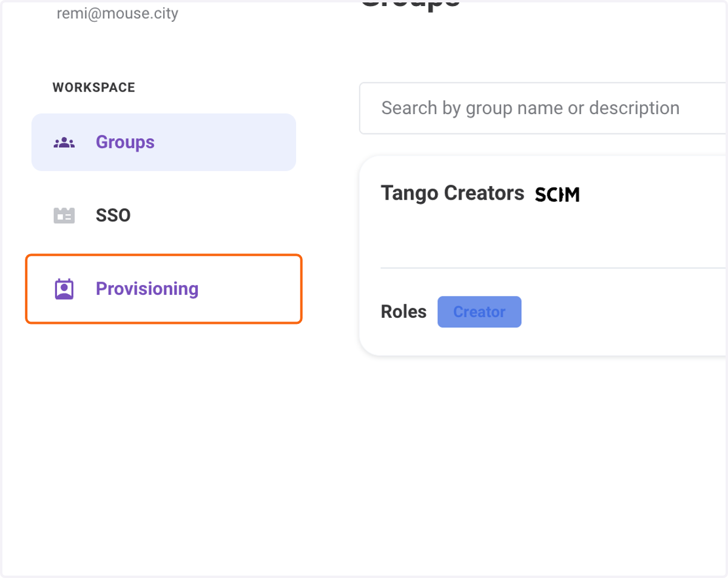This screenshot has height=578, width=728.
Task: Click the Groups people icon in sidebar
Action: click(x=64, y=143)
